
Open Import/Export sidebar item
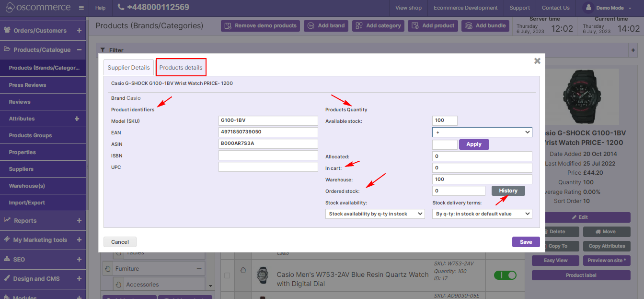pyautogui.click(x=43, y=203)
